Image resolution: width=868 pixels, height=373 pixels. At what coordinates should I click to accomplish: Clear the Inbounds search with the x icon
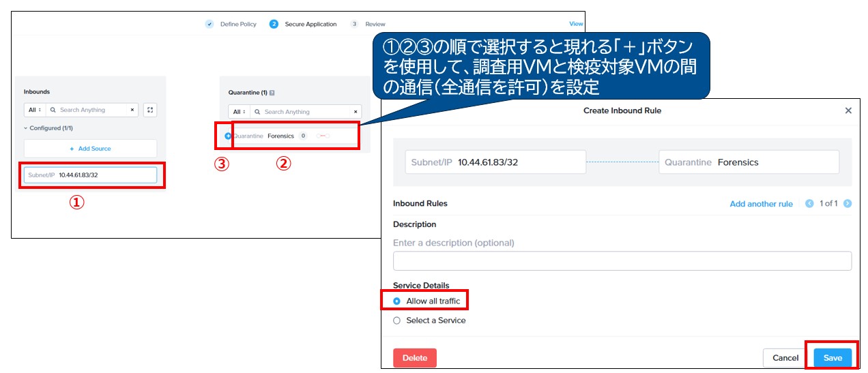point(132,110)
